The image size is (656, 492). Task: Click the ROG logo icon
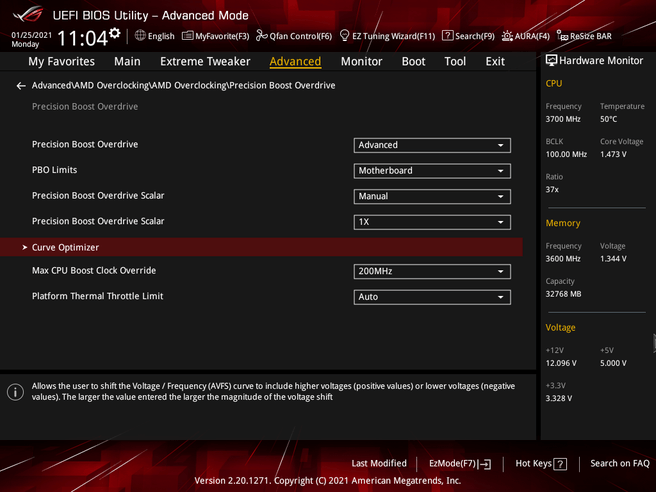27,14
